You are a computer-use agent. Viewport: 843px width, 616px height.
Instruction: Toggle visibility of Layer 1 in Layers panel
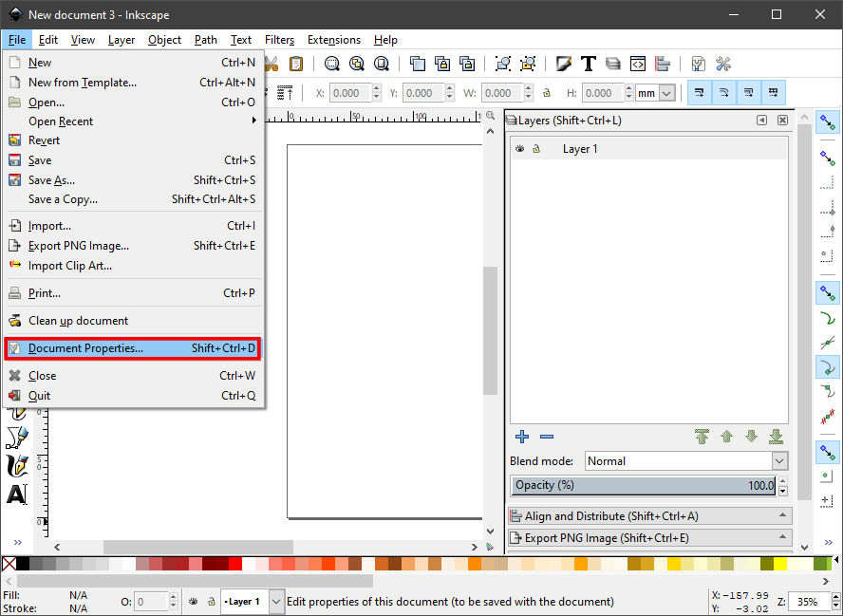pyautogui.click(x=520, y=149)
